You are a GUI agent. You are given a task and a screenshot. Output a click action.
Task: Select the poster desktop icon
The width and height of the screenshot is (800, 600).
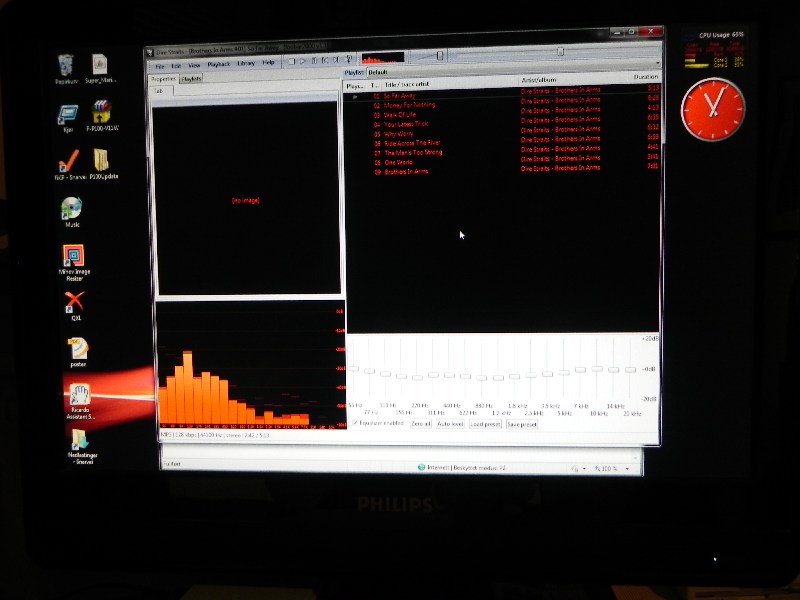78,352
